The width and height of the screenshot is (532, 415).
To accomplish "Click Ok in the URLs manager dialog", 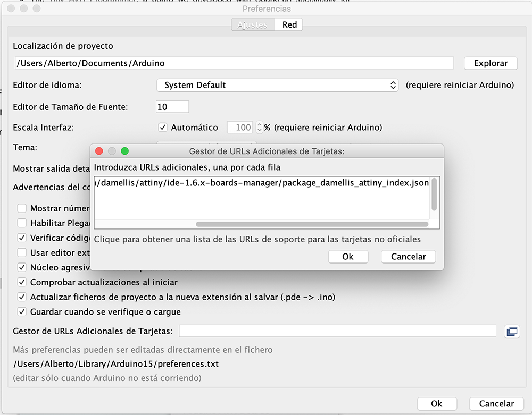I will pyautogui.click(x=348, y=257).
